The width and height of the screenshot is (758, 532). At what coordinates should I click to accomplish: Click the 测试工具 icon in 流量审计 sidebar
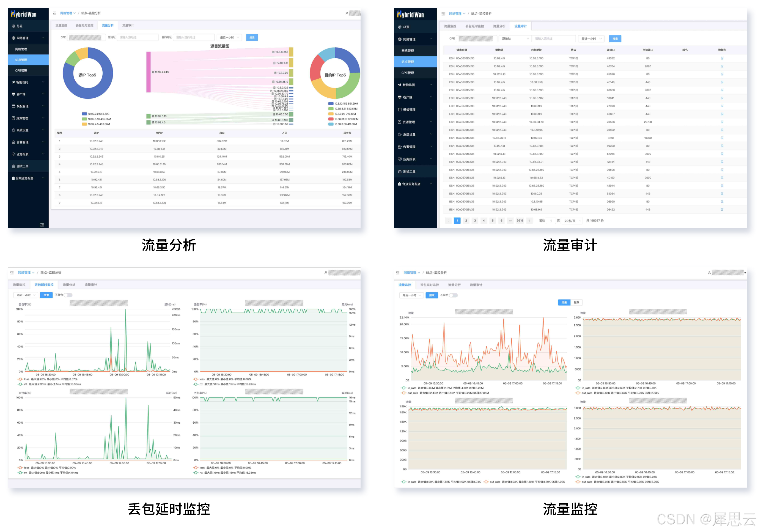click(399, 171)
